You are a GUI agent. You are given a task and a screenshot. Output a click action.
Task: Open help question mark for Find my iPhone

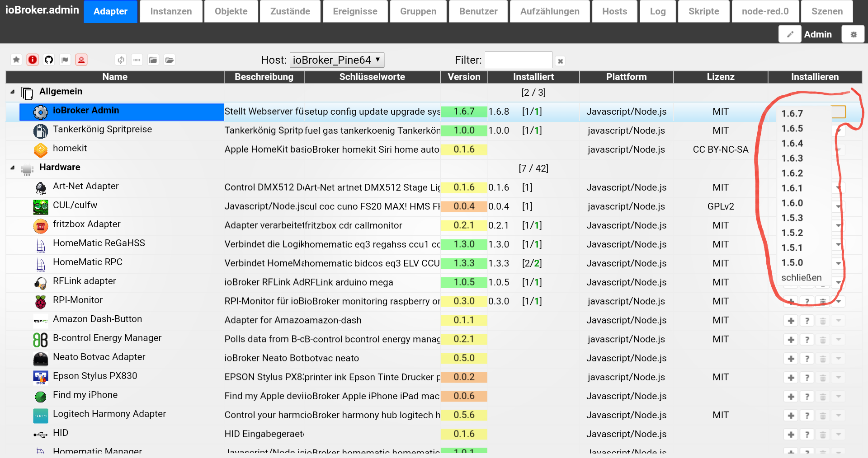(807, 397)
